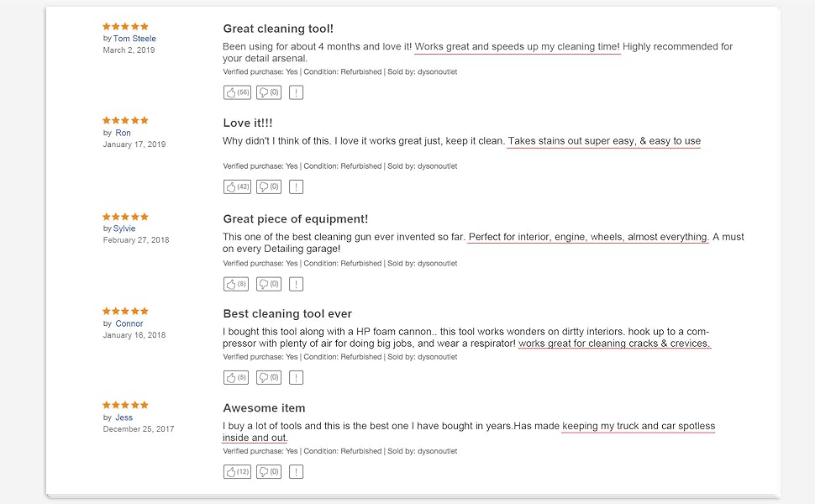Report Tom Steele's review with exclamation icon
Image resolution: width=815 pixels, height=504 pixels.
(296, 92)
